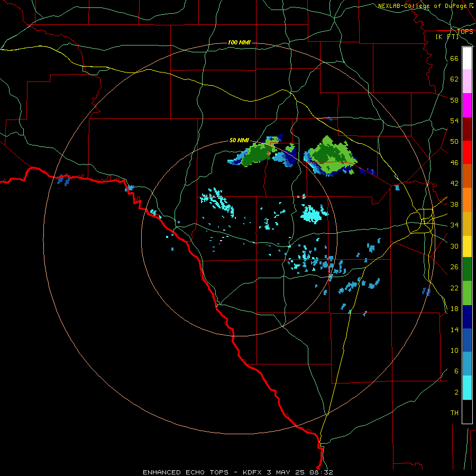The width and height of the screenshot is (476, 476).
Task: Click the magenta 58 kft legend swatch
Action: click(467, 105)
